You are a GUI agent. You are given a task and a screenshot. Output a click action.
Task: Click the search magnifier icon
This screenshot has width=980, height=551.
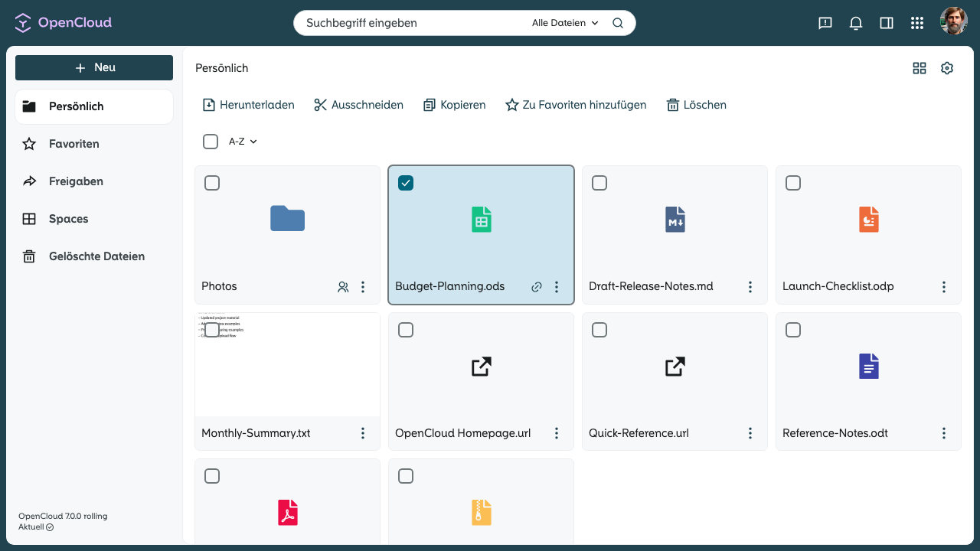pos(618,23)
